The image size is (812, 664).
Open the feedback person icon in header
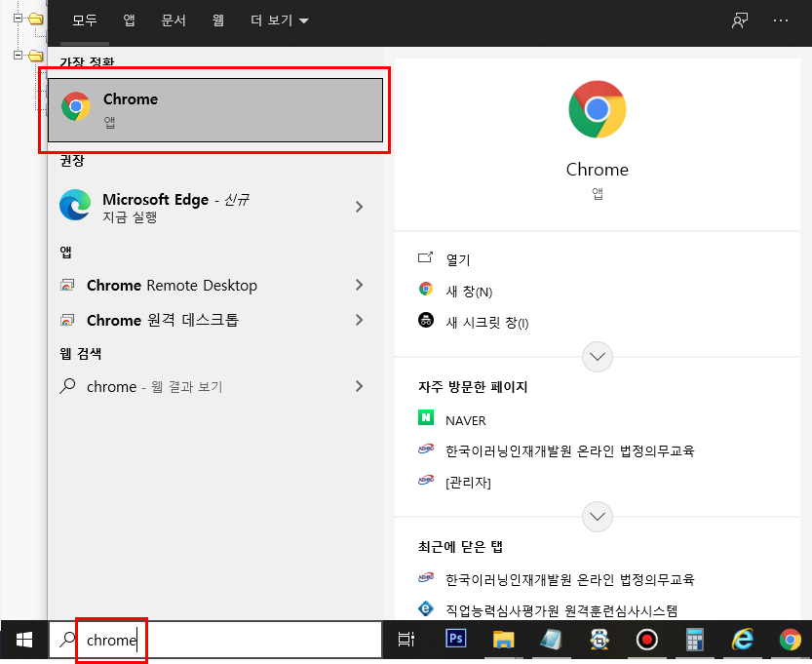[x=740, y=20]
